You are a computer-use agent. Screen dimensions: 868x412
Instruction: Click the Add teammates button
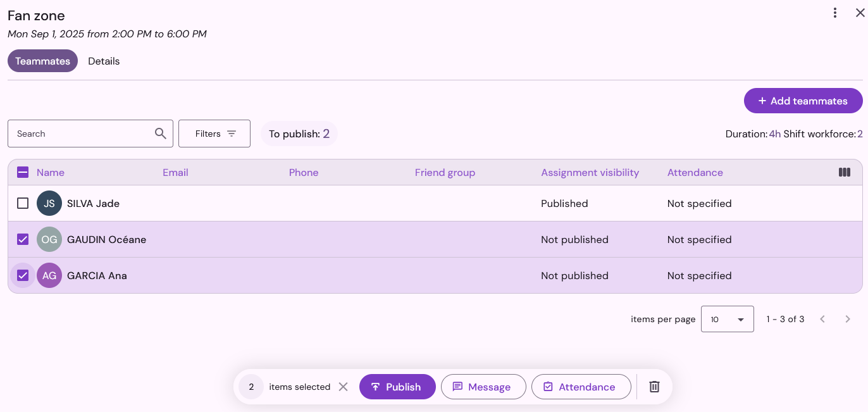(x=803, y=101)
